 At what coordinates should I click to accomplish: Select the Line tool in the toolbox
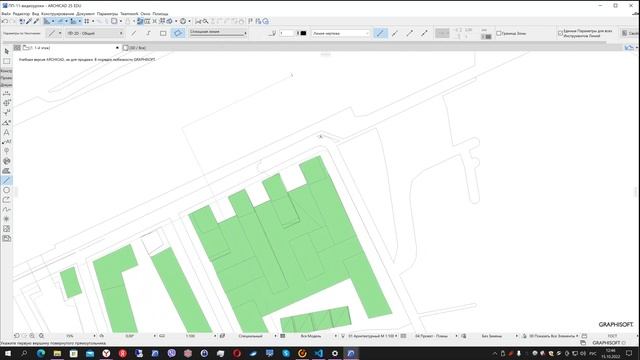pos(6,180)
